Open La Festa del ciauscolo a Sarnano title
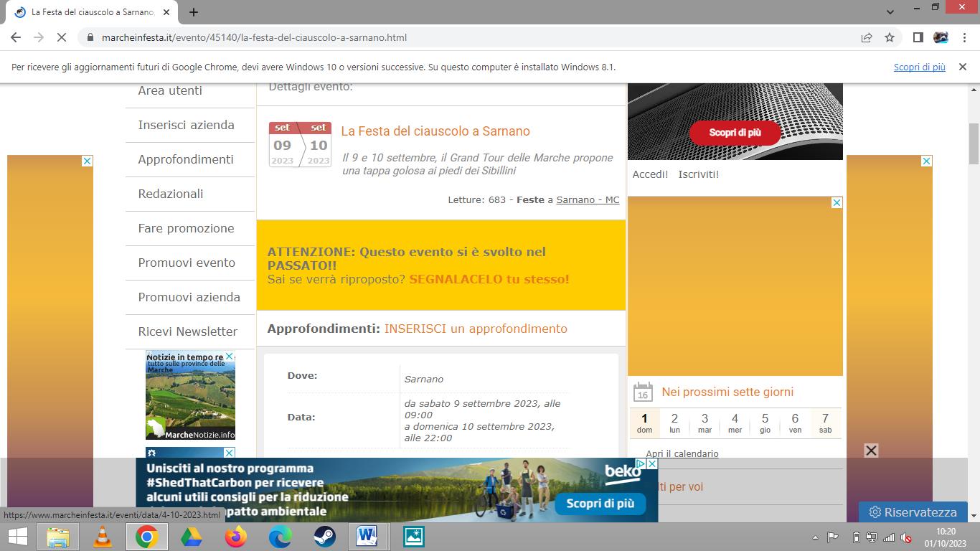 coord(435,131)
